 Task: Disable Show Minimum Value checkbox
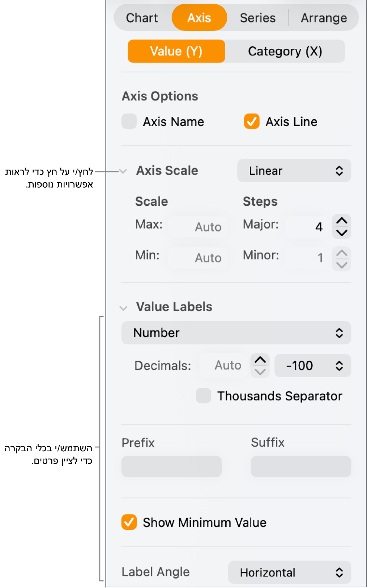129,522
